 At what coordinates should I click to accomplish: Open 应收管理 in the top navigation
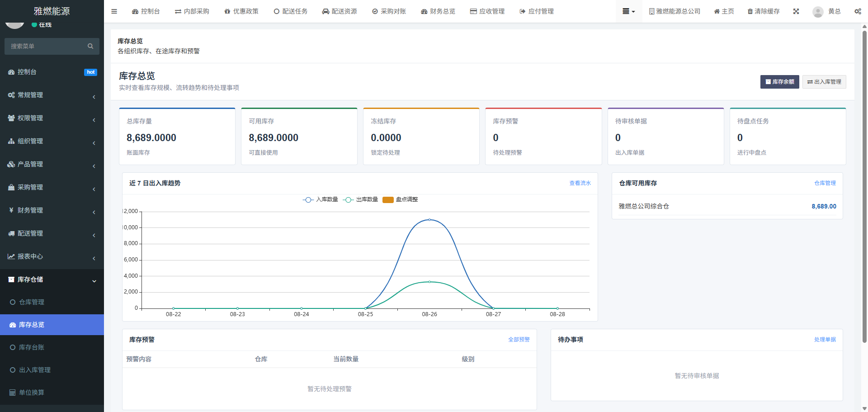487,11
